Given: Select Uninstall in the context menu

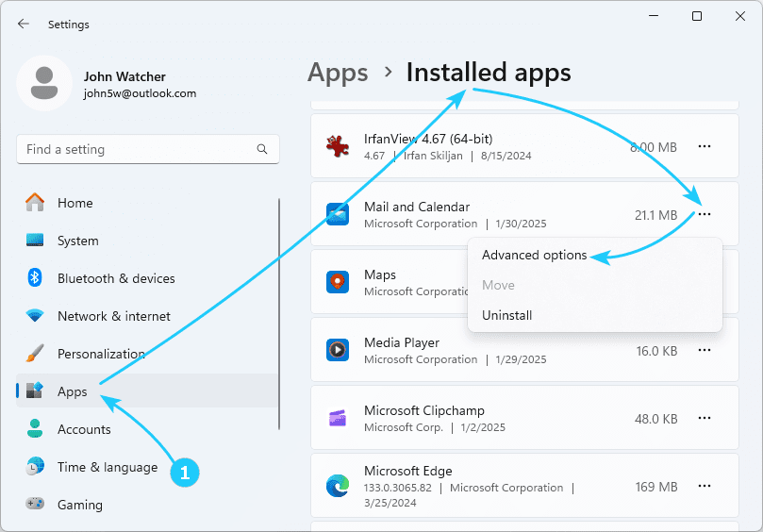Looking at the screenshot, I should [x=506, y=315].
